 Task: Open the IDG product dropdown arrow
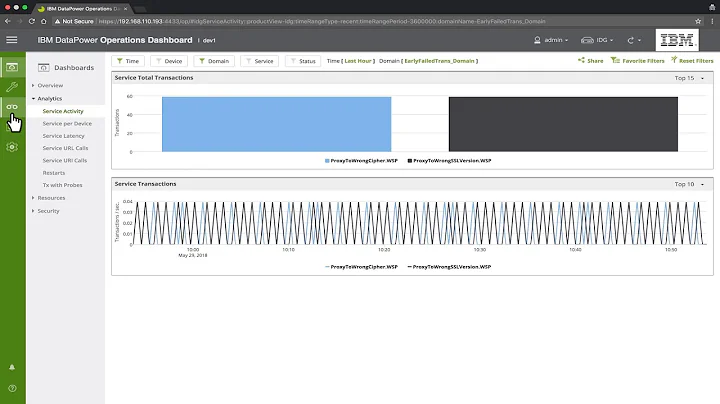coord(612,40)
